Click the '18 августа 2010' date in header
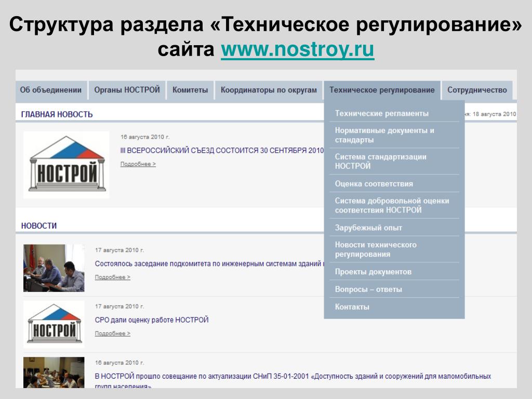 click(494, 114)
